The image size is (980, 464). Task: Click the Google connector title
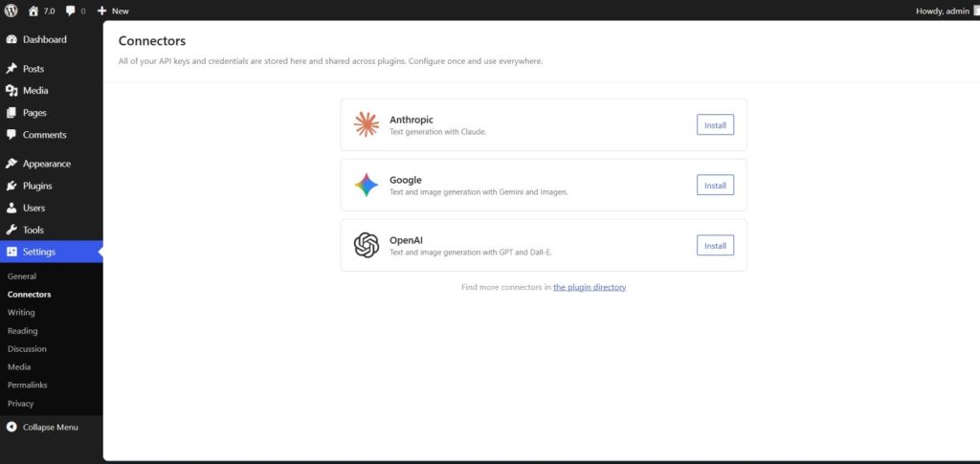click(x=406, y=180)
